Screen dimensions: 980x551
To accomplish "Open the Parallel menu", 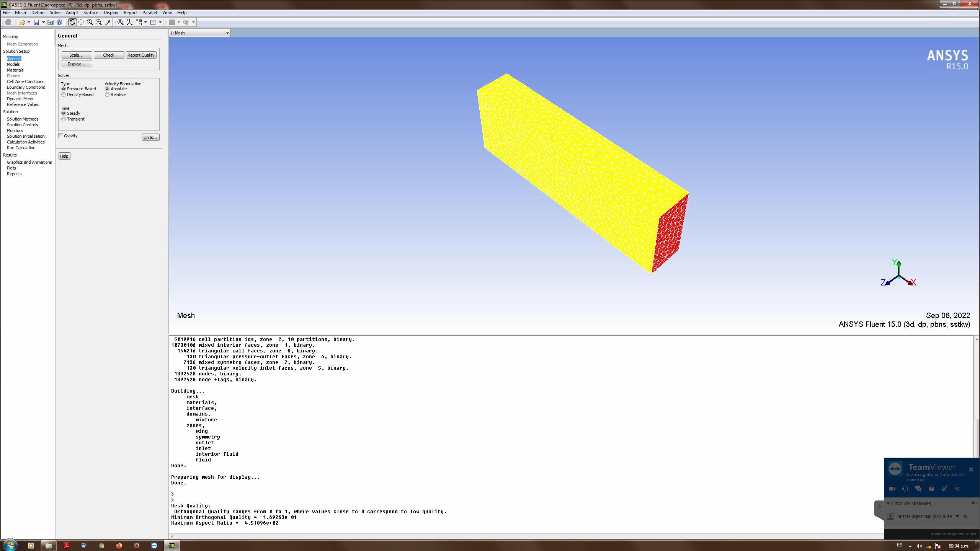I will click(149, 13).
